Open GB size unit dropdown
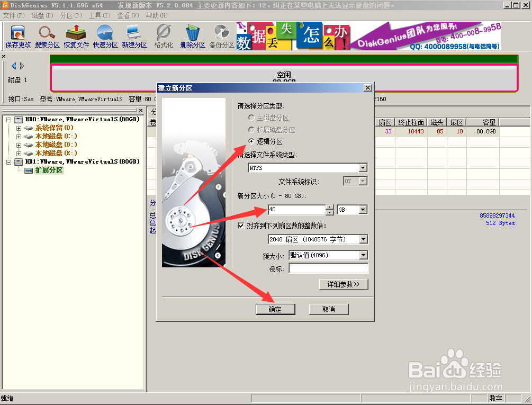 click(363, 210)
